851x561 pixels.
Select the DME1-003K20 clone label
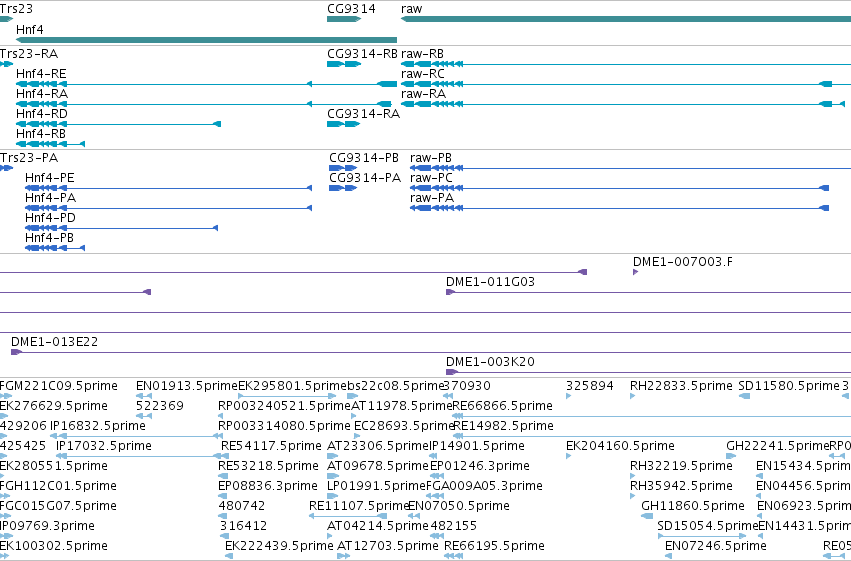491,362
